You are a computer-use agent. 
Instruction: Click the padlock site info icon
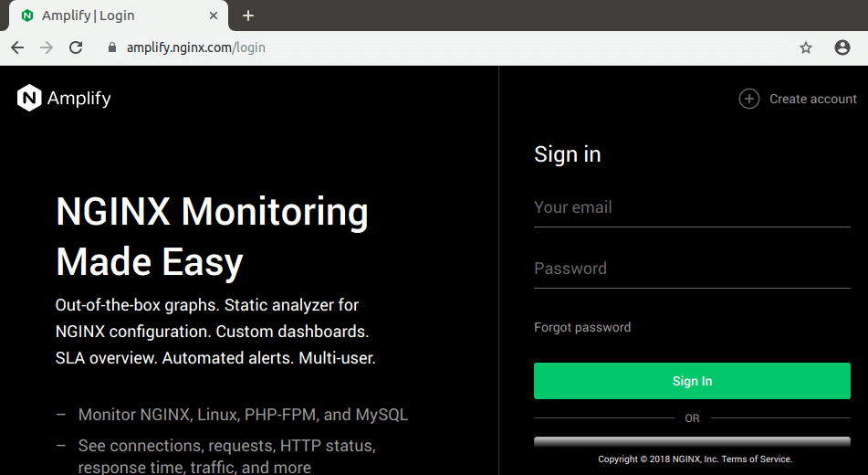tap(112, 47)
